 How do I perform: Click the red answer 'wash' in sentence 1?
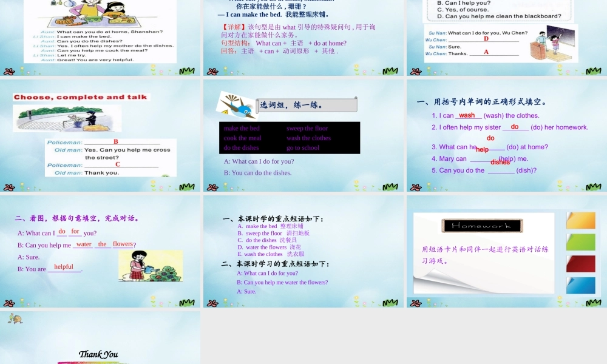[467, 115]
